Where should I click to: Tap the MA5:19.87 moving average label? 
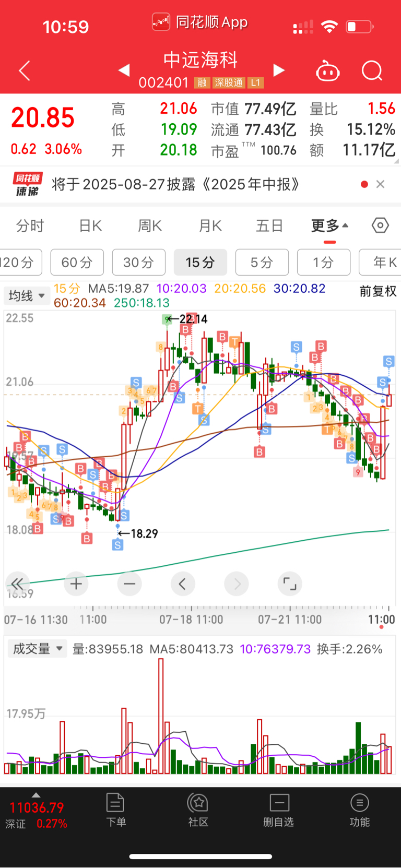coord(119,288)
